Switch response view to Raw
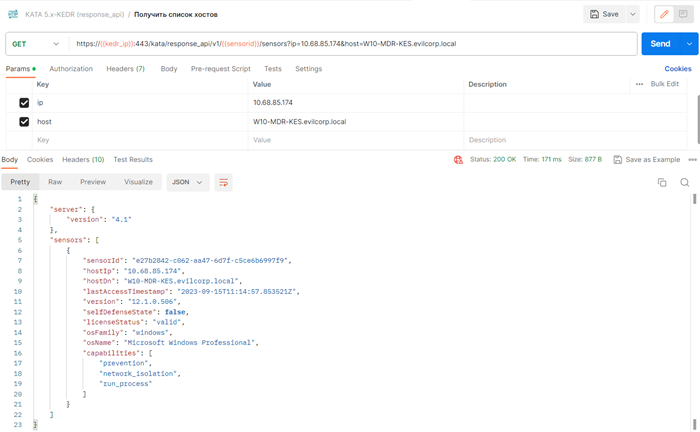Viewport: 700px width, 432px height. [55, 182]
